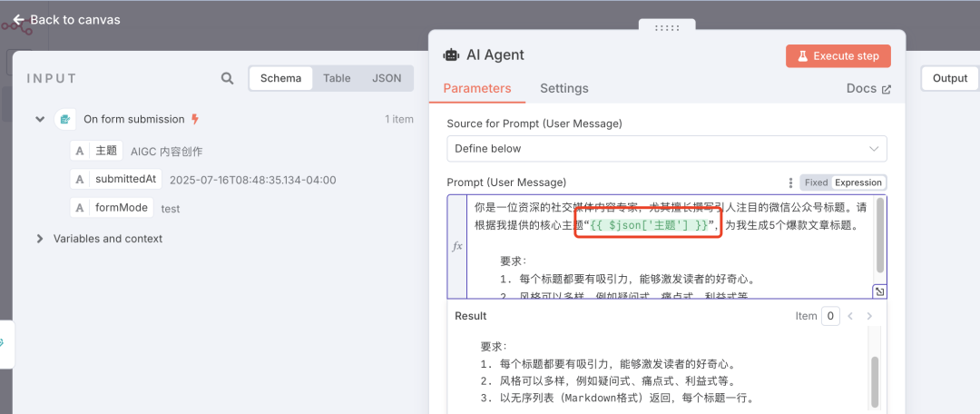The height and width of the screenshot is (414, 980).
Task: Click the form trigger node icon
Action: (x=65, y=119)
